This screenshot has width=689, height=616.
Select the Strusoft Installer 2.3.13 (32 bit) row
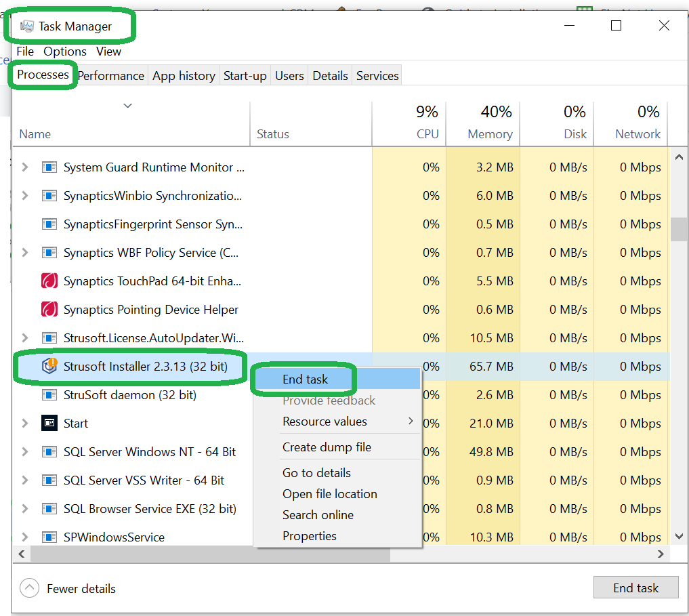tap(341, 366)
